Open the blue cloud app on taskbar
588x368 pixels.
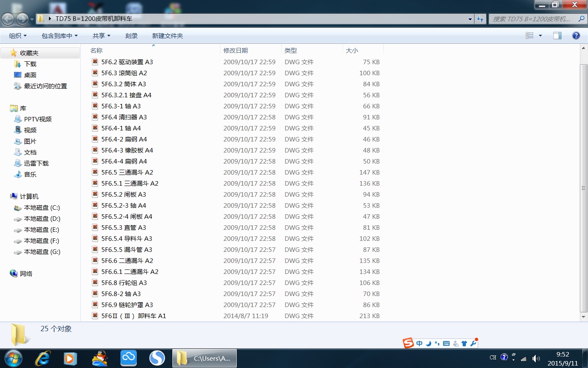point(128,358)
